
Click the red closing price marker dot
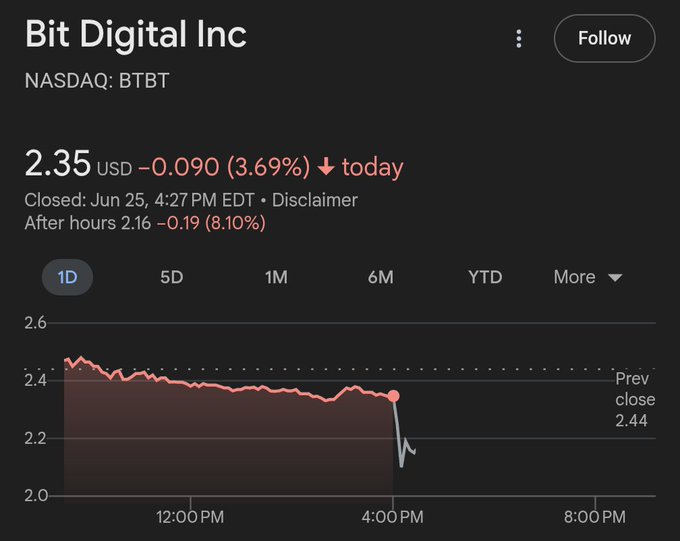tap(394, 396)
